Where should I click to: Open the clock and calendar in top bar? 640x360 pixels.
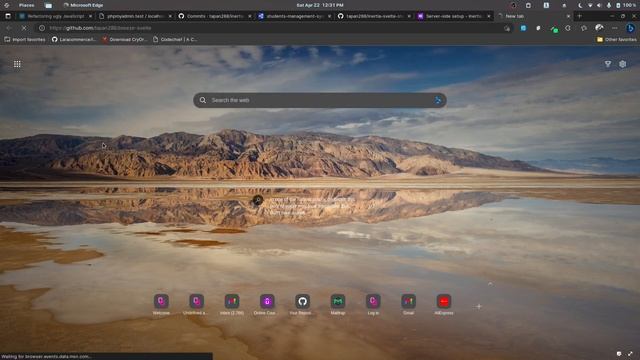tap(320, 5)
